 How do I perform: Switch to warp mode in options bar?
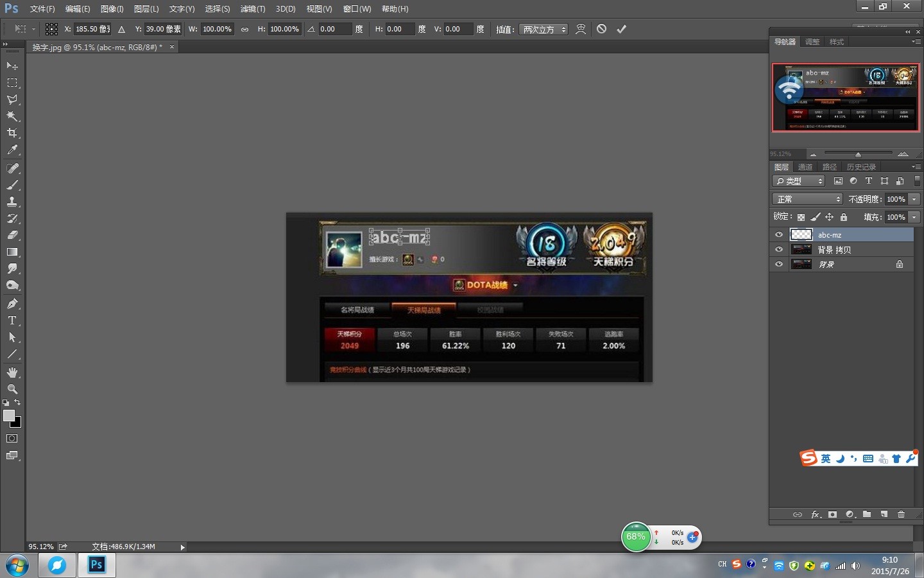(x=581, y=29)
